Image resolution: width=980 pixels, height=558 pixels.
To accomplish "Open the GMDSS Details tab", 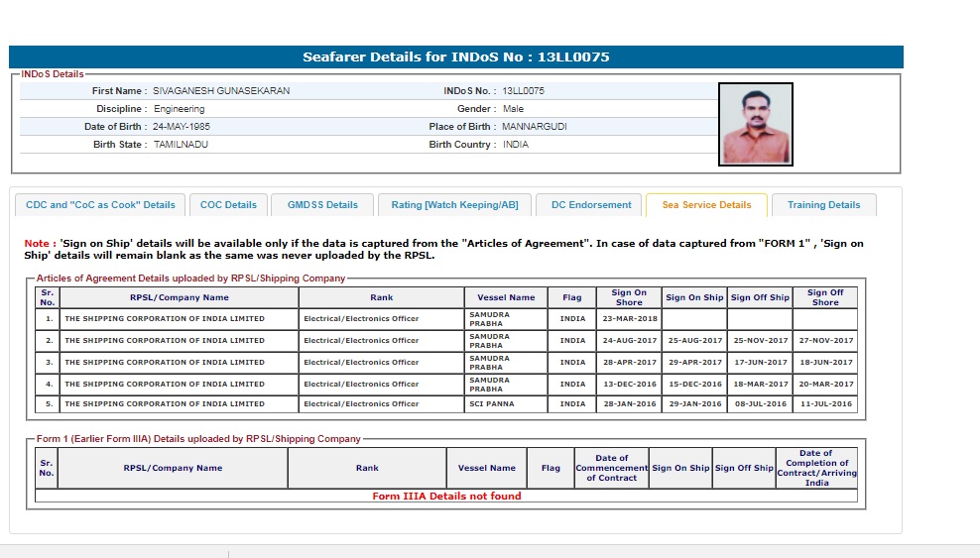I will tap(322, 205).
